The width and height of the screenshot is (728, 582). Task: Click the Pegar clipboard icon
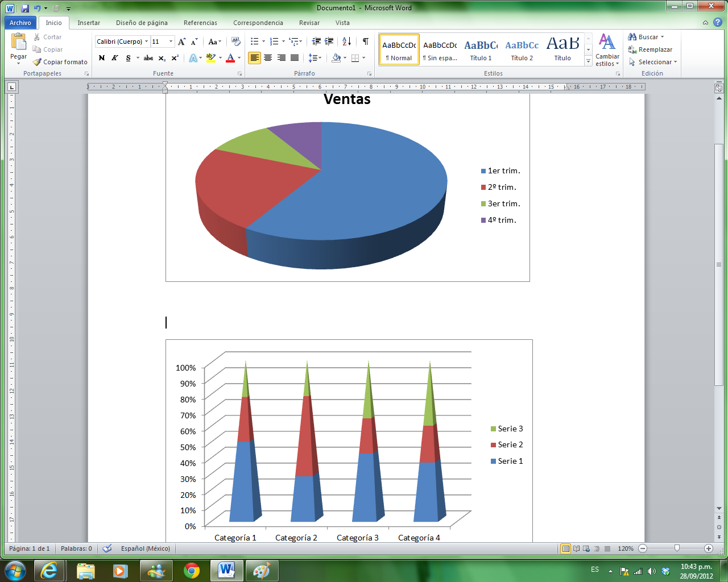point(19,42)
